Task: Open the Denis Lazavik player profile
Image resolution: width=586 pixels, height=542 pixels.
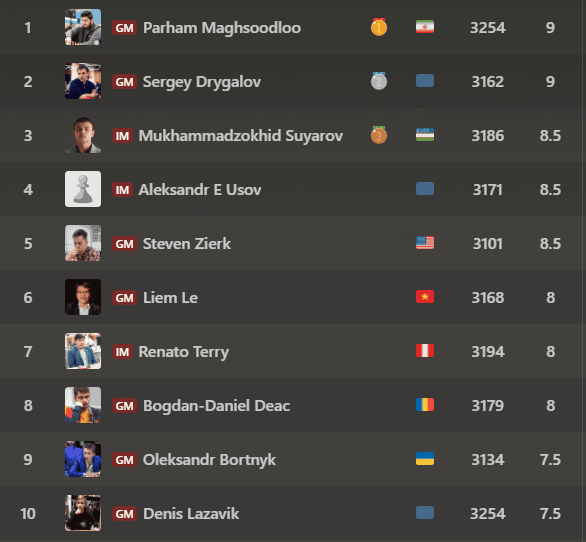Action: click(191, 514)
